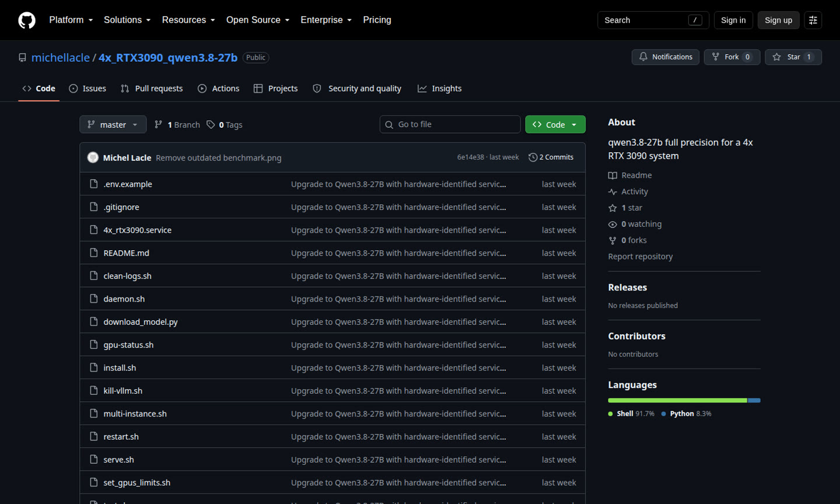
Task: Open the Security and quality tab
Action: click(357, 89)
